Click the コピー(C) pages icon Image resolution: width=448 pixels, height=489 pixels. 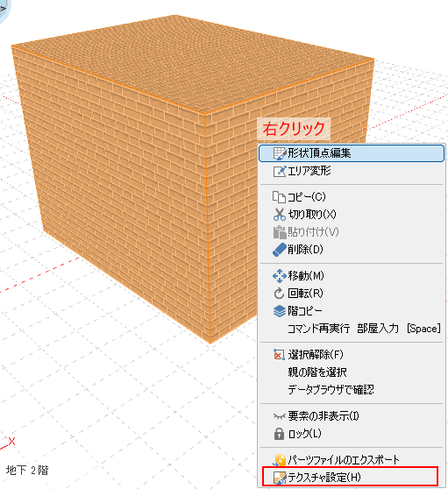(279, 197)
